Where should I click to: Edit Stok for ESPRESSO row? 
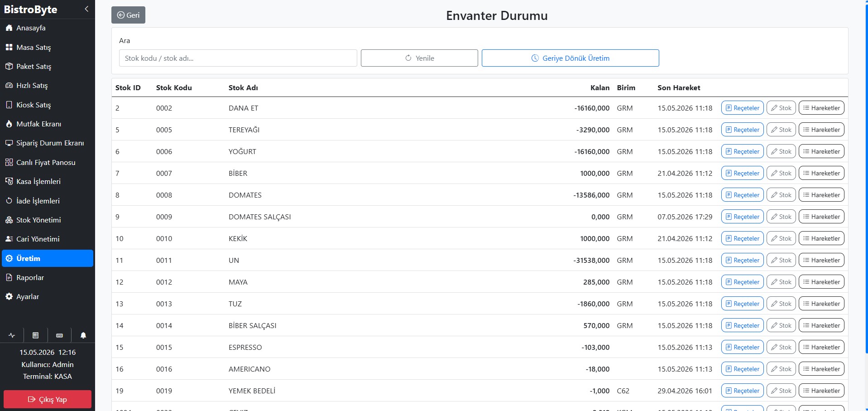click(781, 347)
